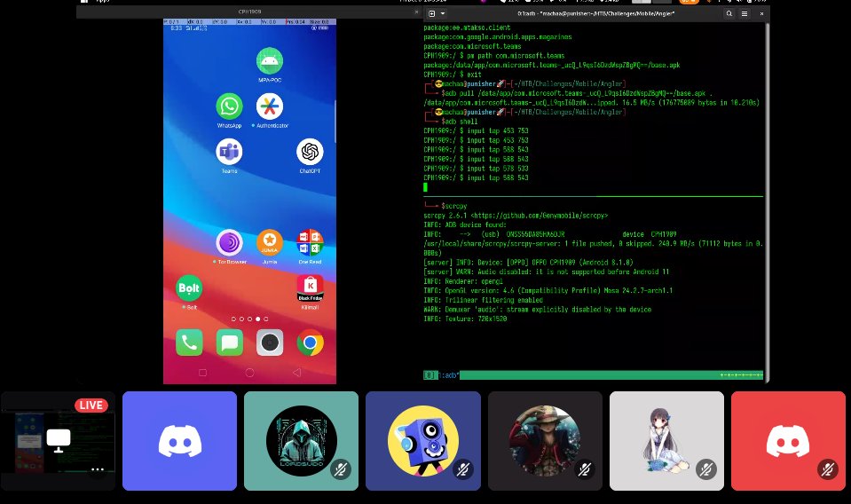Open the LIVE stream preview thumbnail
This screenshot has width=851, height=504.
[x=58, y=441]
